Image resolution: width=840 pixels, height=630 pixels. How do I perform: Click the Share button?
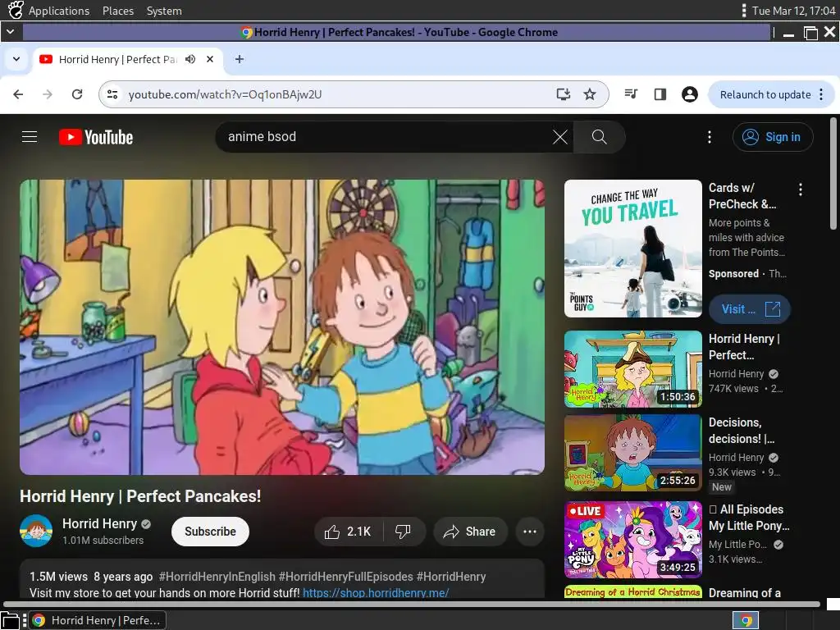[470, 532]
